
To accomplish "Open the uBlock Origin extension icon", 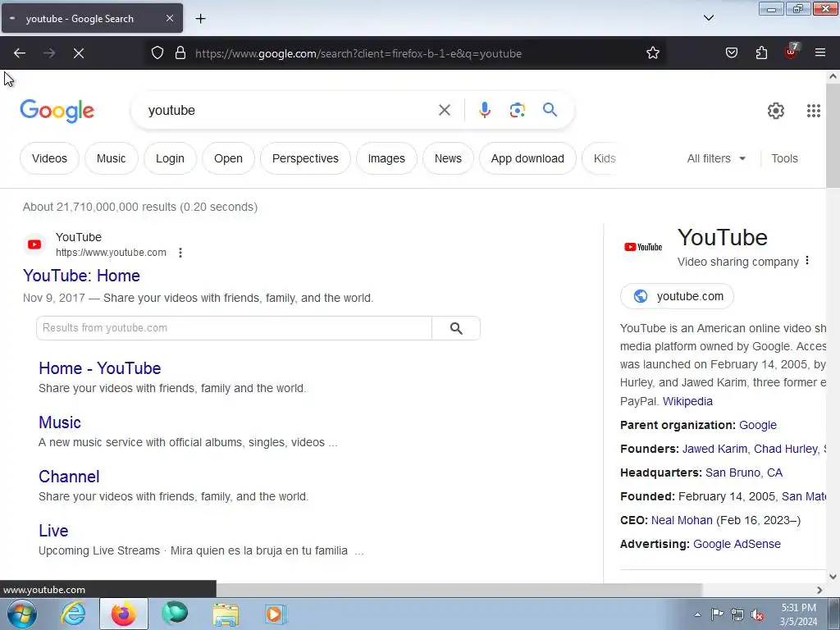I will click(x=791, y=52).
